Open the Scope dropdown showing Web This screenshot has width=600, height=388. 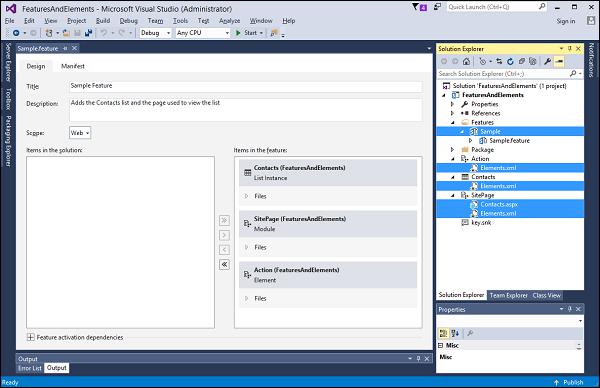(80, 133)
